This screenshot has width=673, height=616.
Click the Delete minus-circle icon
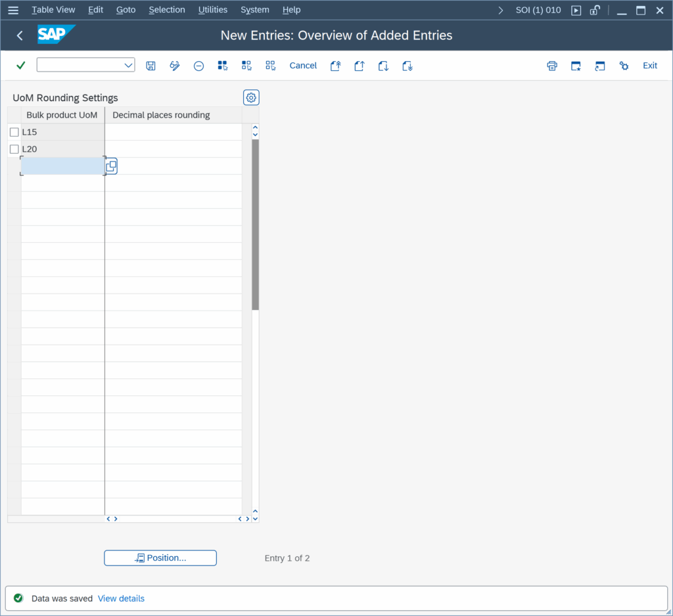coord(198,66)
